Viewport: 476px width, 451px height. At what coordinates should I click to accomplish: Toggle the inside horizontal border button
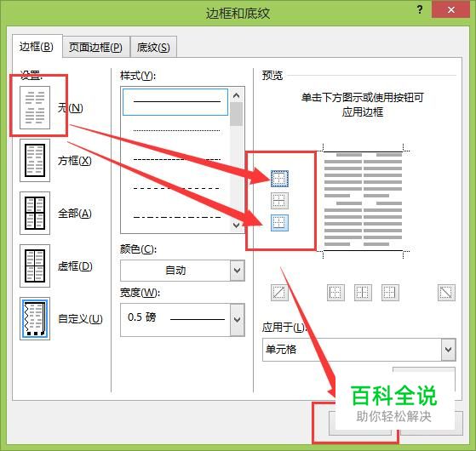[x=279, y=201]
